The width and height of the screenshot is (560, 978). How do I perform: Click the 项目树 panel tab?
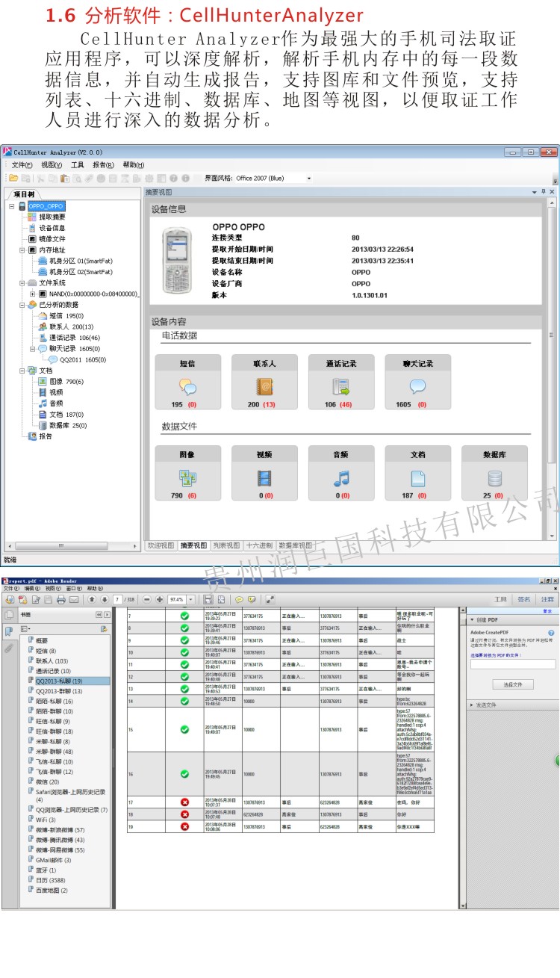[24, 194]
